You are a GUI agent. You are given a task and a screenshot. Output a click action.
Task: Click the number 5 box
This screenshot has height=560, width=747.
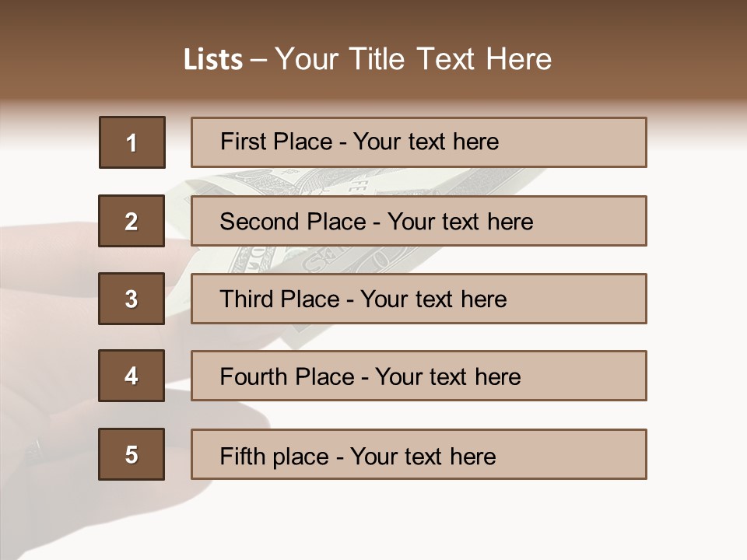point(132,454)
